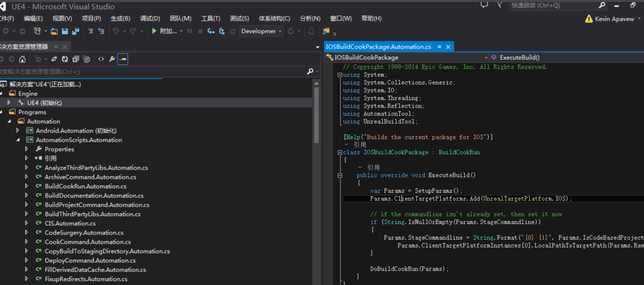Click the Properties wrench icon
The height and width of the screenshot is (285, 644).
point(112,59)
